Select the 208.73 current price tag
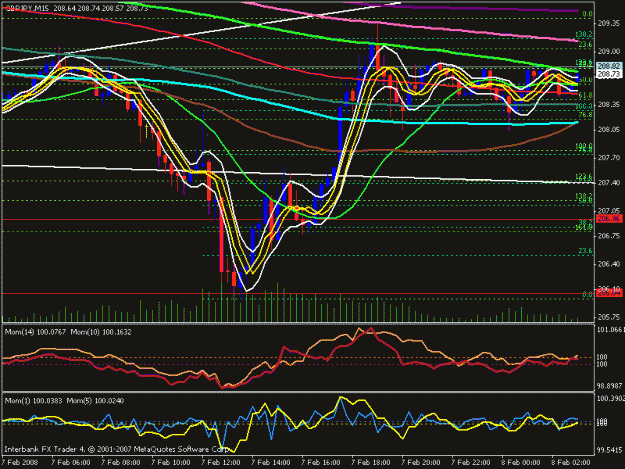625x469 pixels. click(x=609, y=74)
